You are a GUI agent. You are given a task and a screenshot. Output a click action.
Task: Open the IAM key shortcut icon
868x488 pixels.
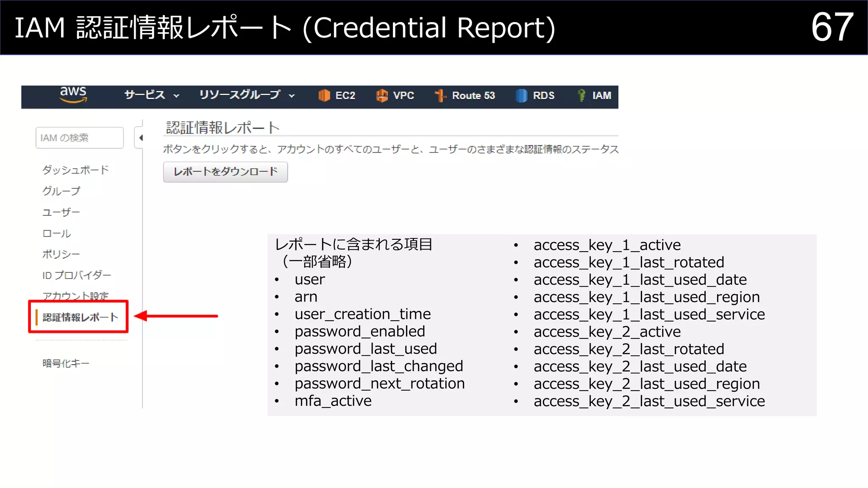tap(581, 96)
